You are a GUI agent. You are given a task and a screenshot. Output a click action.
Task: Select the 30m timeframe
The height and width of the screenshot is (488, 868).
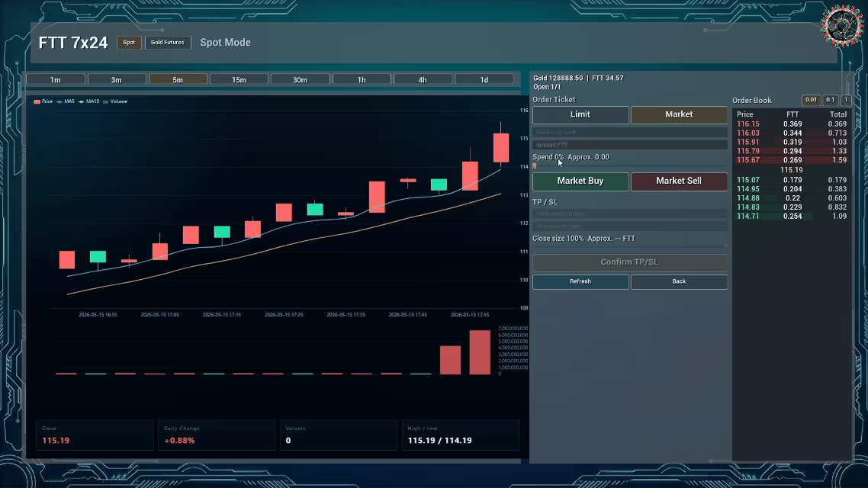(x=300, y=79)
